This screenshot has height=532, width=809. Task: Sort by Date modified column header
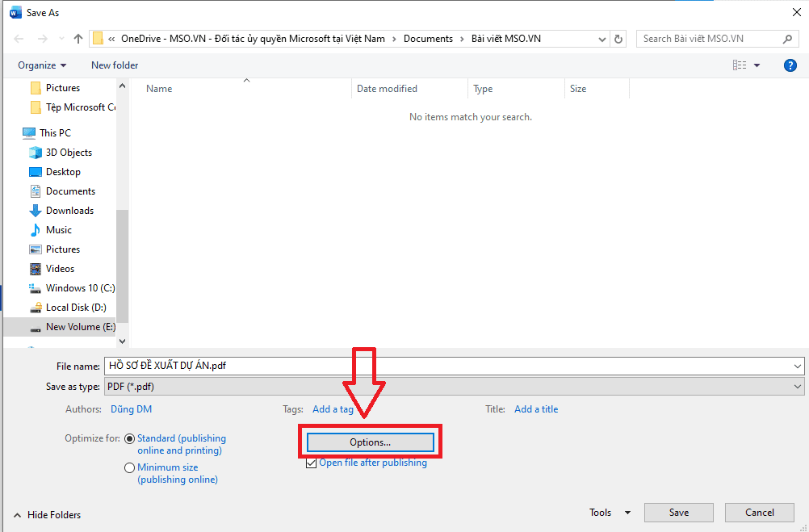(388, 89)
